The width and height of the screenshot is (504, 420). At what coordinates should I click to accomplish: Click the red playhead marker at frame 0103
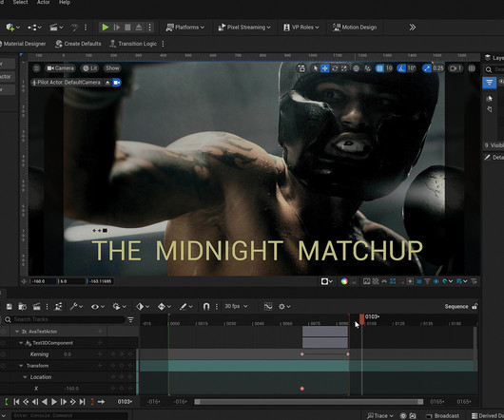pos(362,319)
